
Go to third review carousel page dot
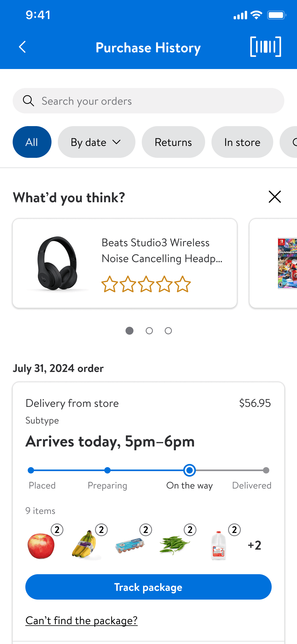point(168,331)
